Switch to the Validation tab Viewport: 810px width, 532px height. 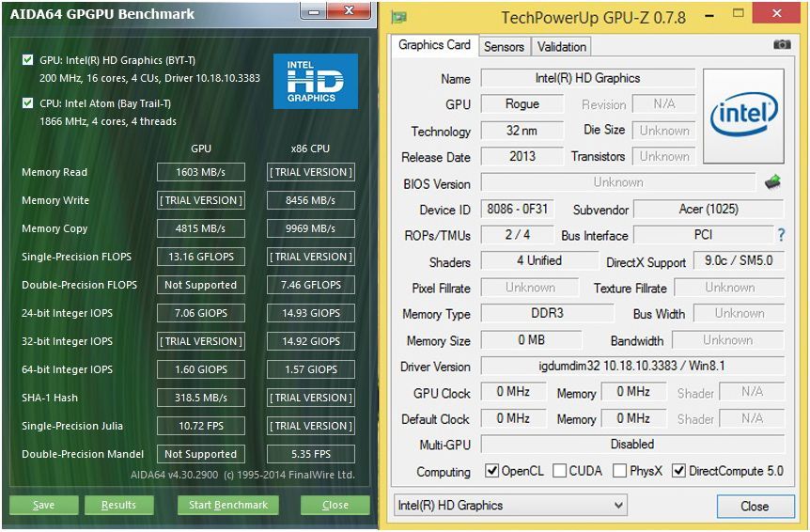click(x=562, y=47)
